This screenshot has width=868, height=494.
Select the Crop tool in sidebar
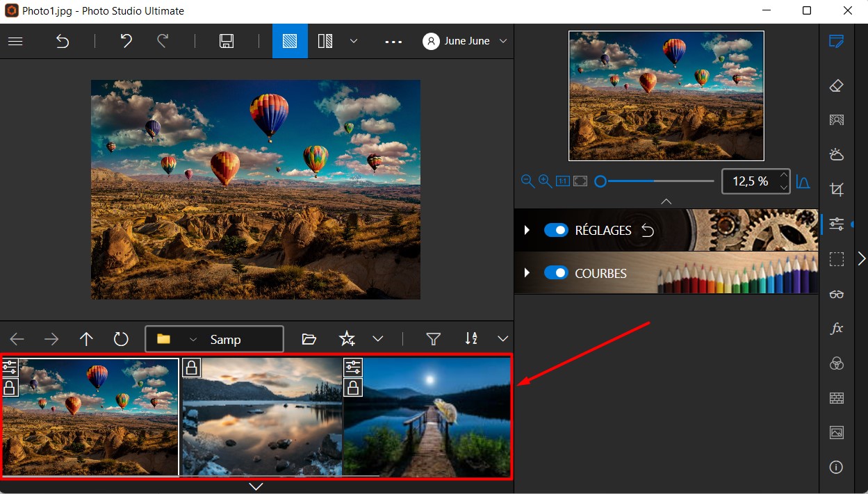[837, 189]
